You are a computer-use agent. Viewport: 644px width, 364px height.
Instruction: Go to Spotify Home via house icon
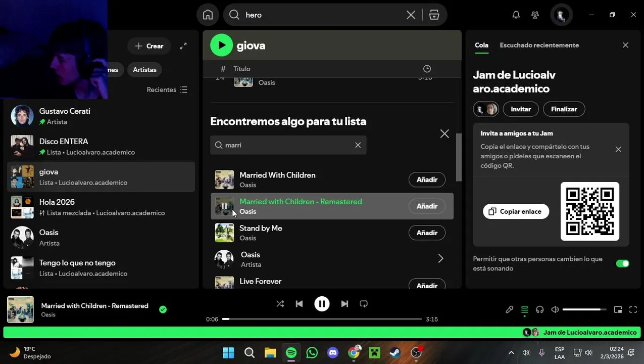(x=208, y=15)
